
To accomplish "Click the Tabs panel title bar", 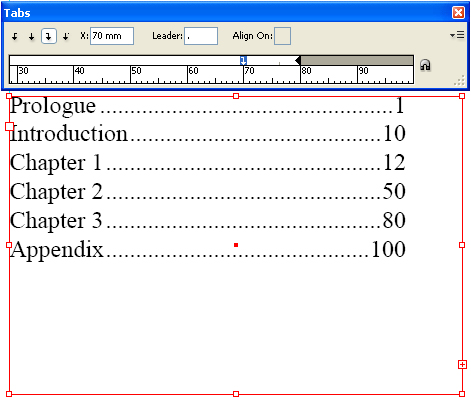I will (x=227, y=13).
